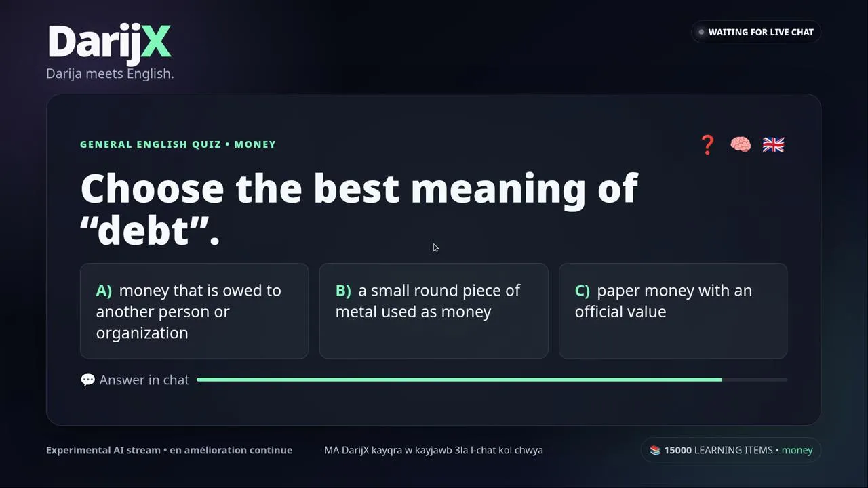Select answer C about paper money
Image resolution: width=868 pixels, height=488 pixels.
[x=673, y=311]
